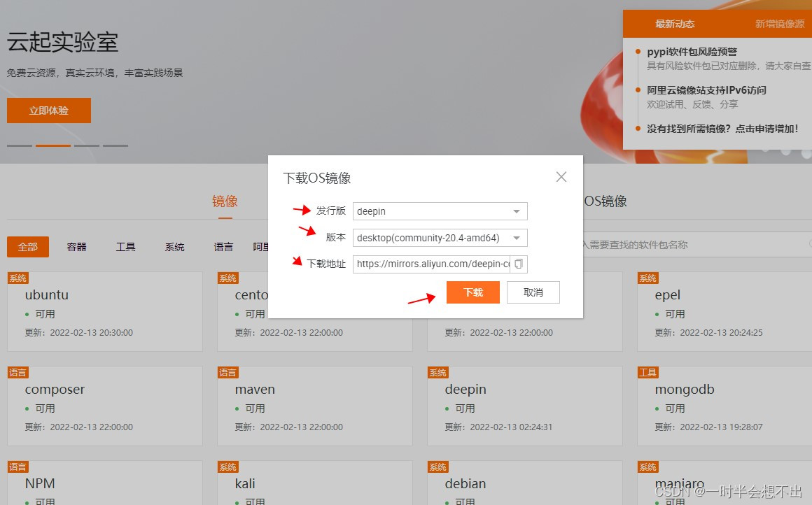Select the 语言 category filter
This screenshot has width=812, height=505.
[223, 247]
